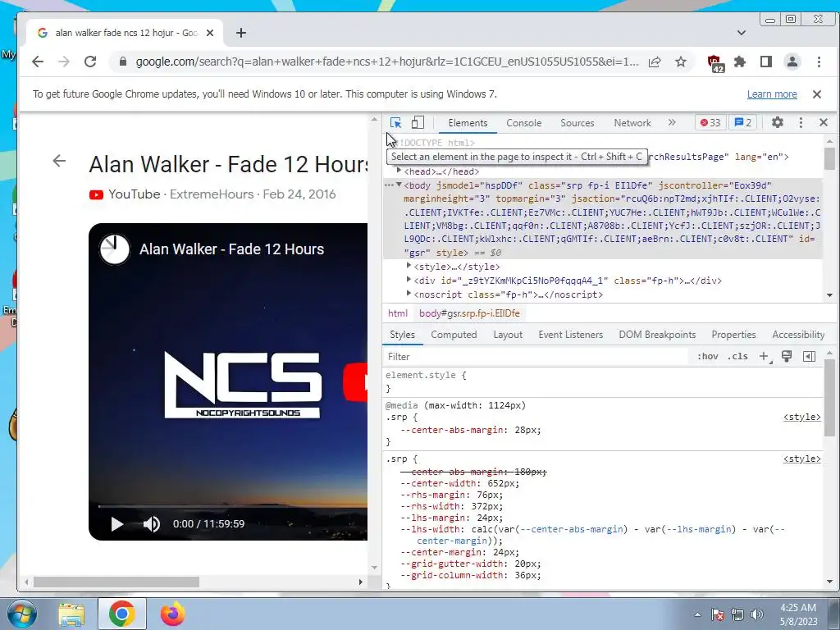Bookmark this page star icon
This screenshot has width=840, height=630.
pos(681,62)
